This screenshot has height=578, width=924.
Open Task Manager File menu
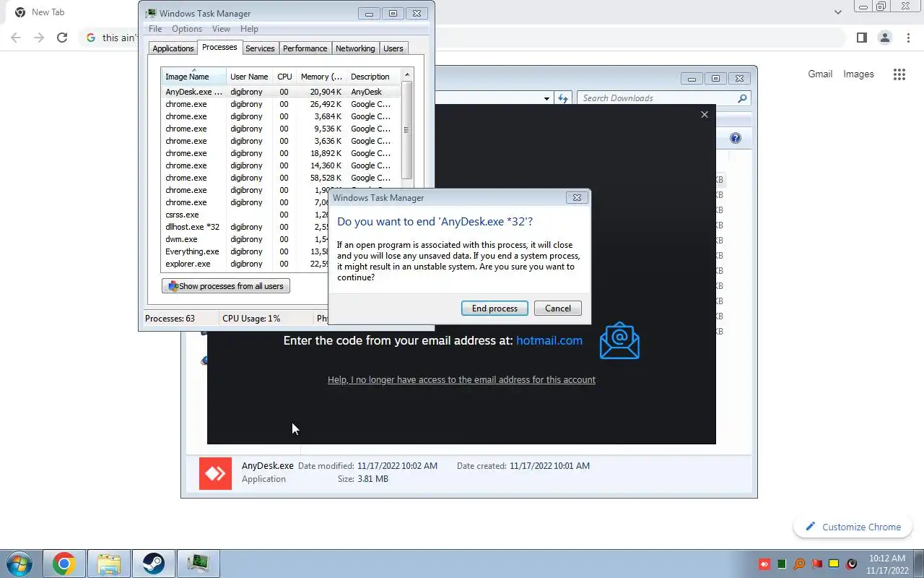pyautogui.click(x=155, y=29)
